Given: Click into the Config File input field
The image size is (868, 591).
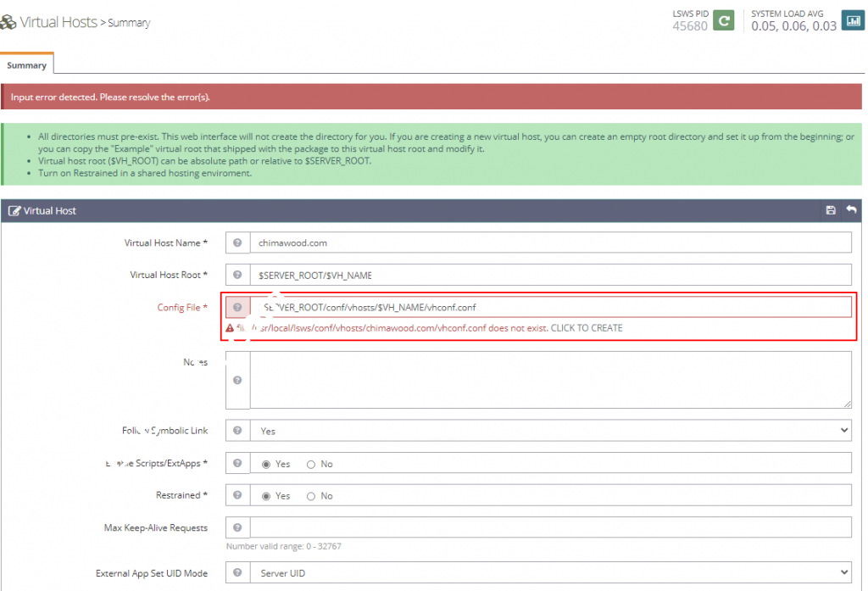Looking at the screenshot, I should [550, 307].
